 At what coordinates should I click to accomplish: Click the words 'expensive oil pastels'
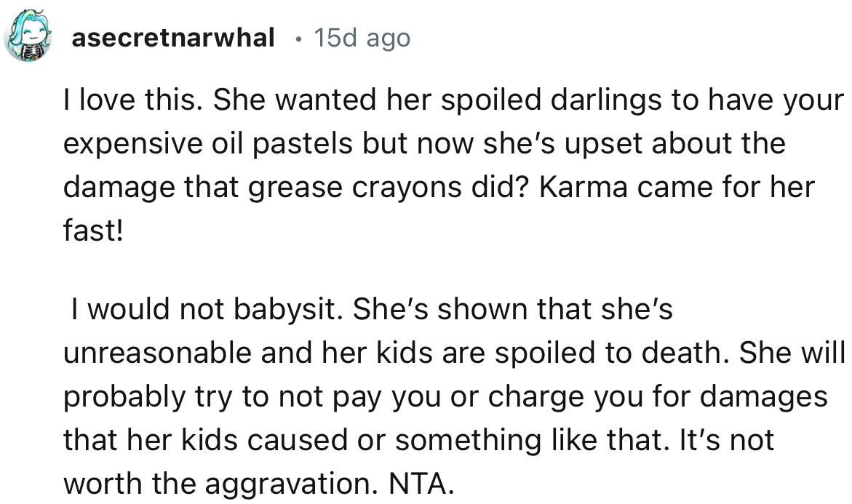[x=205, y=143]
